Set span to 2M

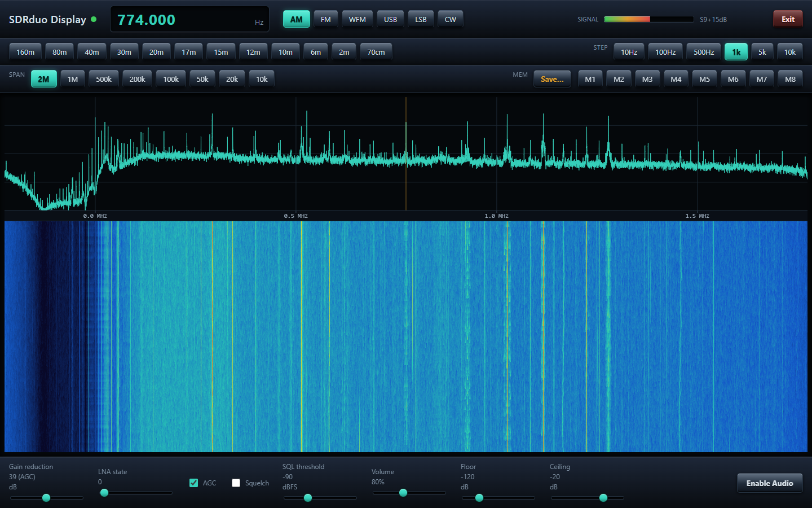[x=43, y=79]
